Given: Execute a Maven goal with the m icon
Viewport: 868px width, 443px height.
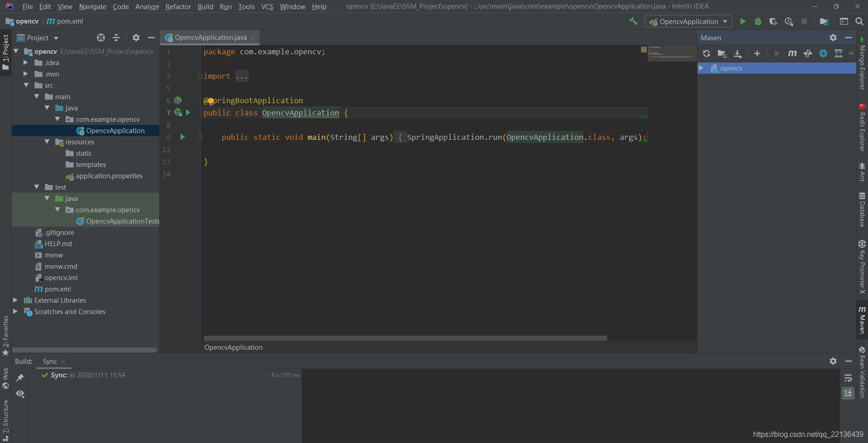Looking at the screenshot, I should coord(792,53).
